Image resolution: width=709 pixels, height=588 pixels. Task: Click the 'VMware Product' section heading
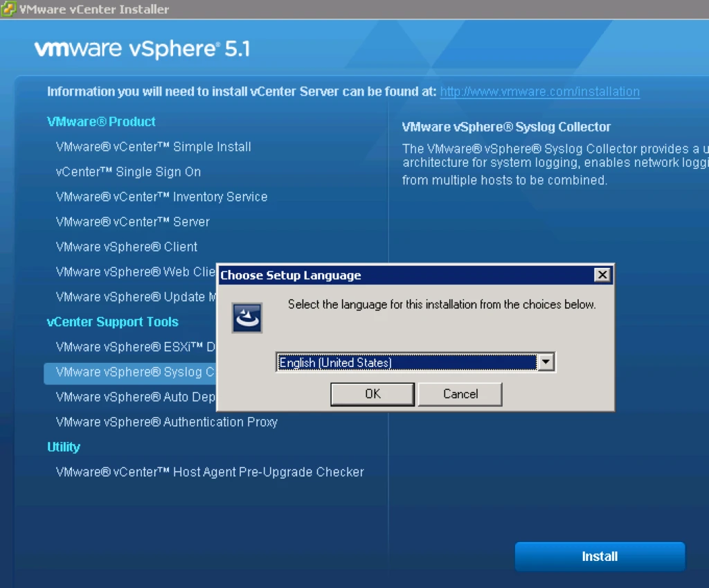pos(101,122)
